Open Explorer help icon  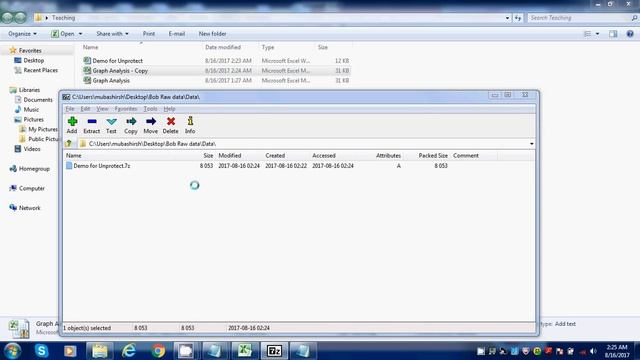(x=630, y=34)
